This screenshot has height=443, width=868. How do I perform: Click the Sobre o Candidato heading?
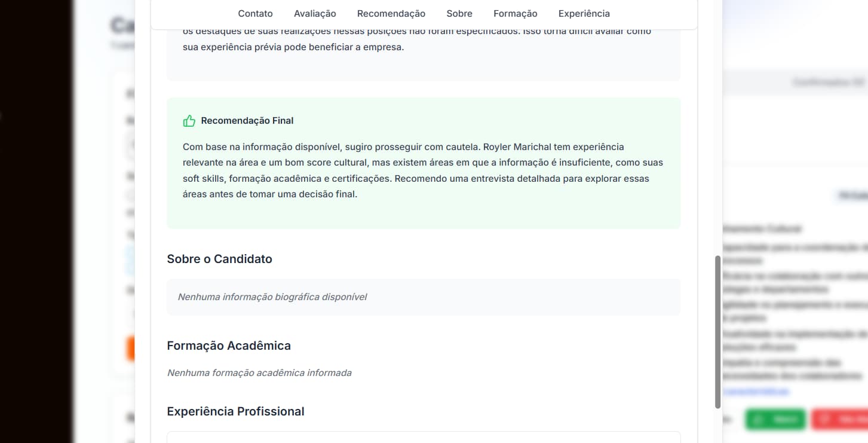(219, 259)
